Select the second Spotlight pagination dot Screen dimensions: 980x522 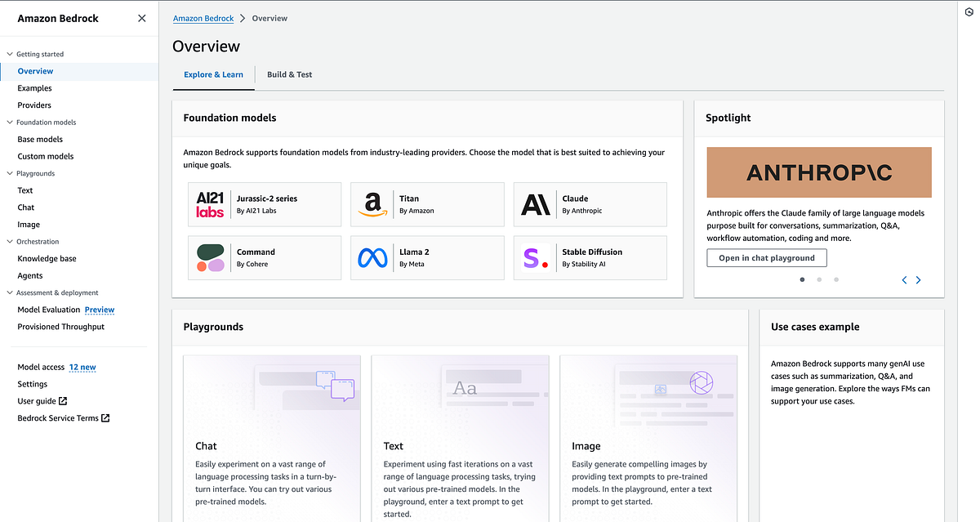[x=818, y=279]
